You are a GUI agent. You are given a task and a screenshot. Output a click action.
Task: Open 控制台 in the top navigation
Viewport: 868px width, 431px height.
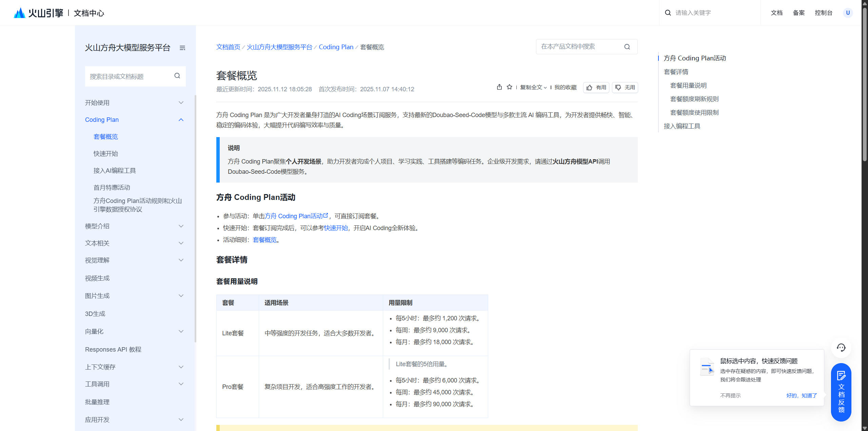click(x=824, y=13)
